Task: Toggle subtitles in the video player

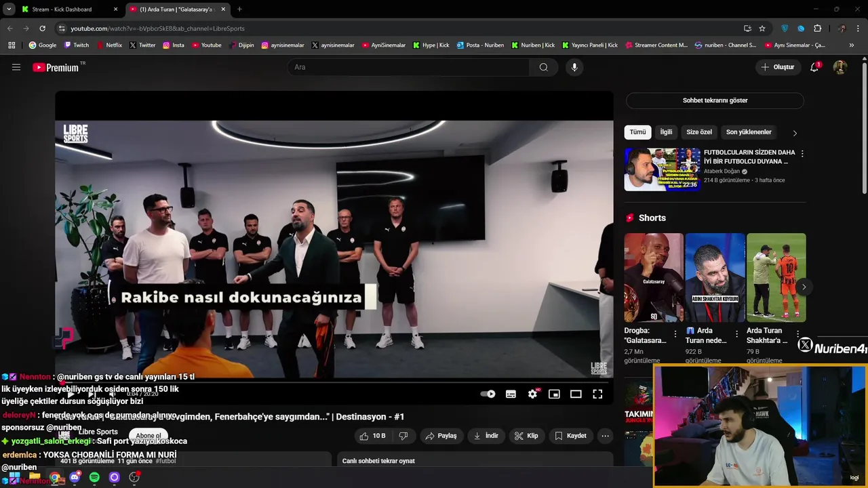Action: coord(511,394)
